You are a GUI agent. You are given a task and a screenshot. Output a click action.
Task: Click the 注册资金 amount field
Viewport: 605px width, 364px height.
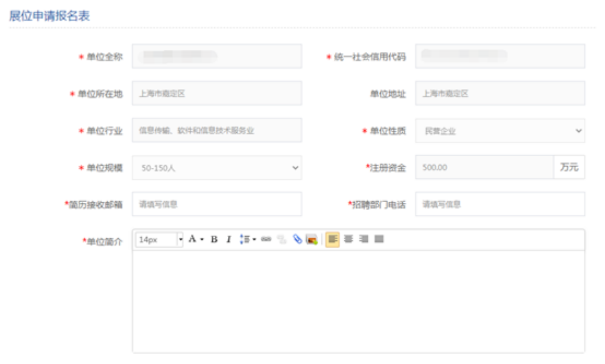(484, 168)
